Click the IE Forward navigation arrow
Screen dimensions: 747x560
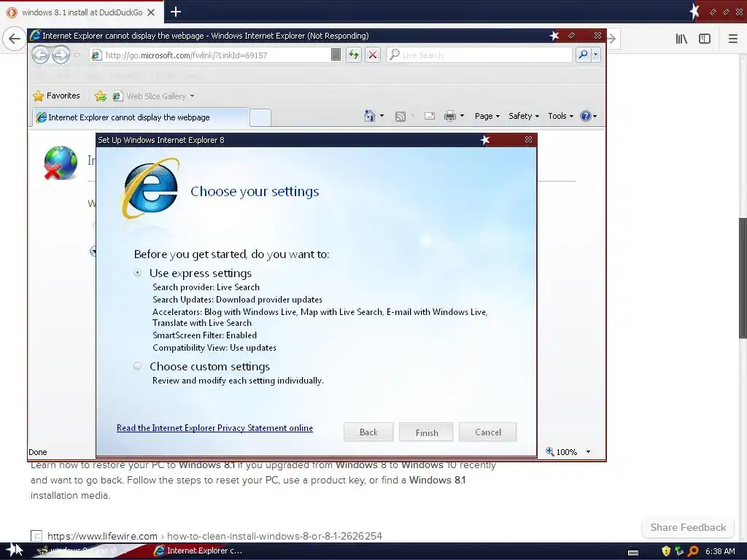pyautogui.click(x=61, y=55)
